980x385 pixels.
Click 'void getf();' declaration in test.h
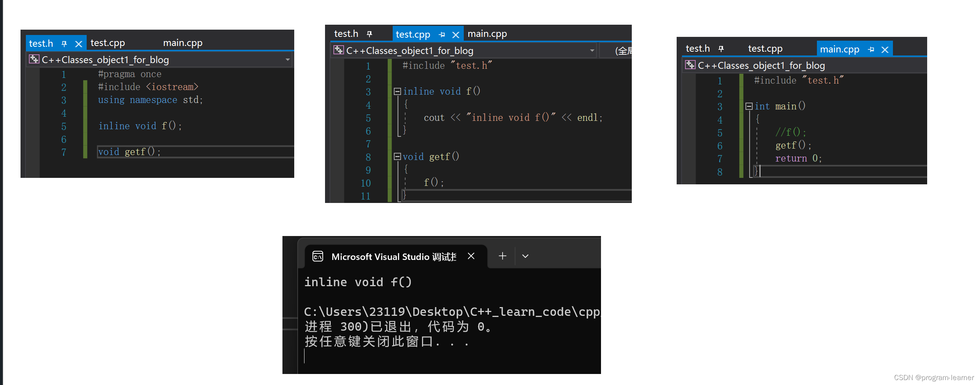pyautogui.click(x=129, y=152)
